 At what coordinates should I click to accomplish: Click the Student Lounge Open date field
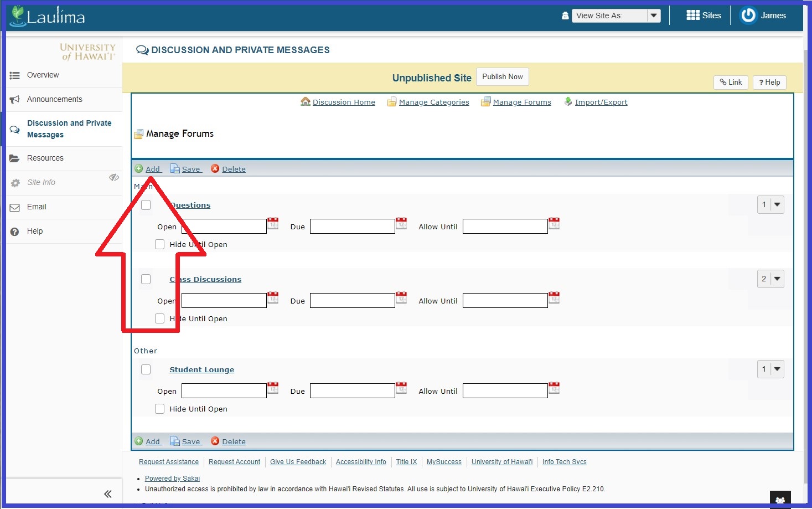click(x=224, y=391)
